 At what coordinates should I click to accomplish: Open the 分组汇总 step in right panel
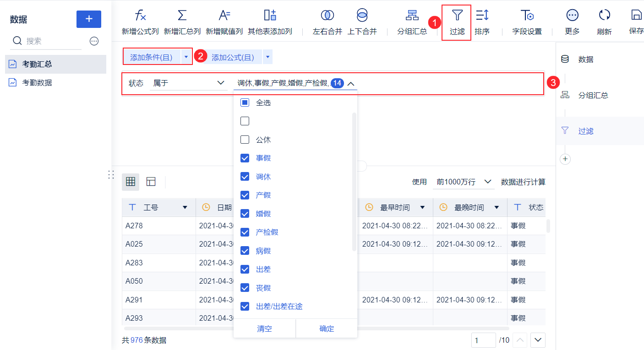point(593,95)
